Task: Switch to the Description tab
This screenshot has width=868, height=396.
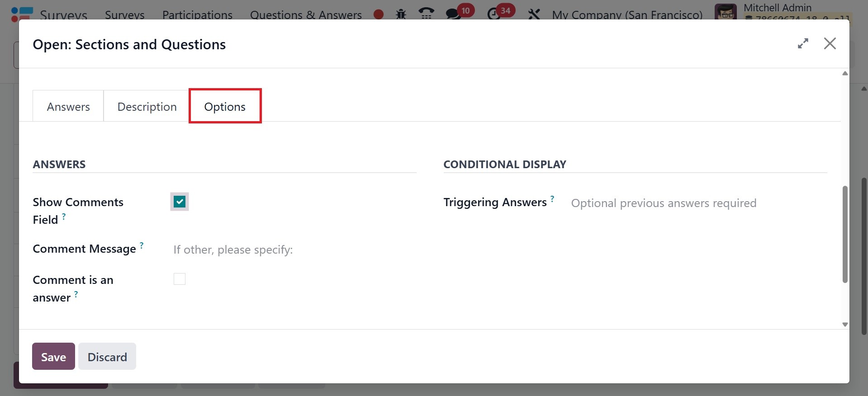Action: coord(147,107)
